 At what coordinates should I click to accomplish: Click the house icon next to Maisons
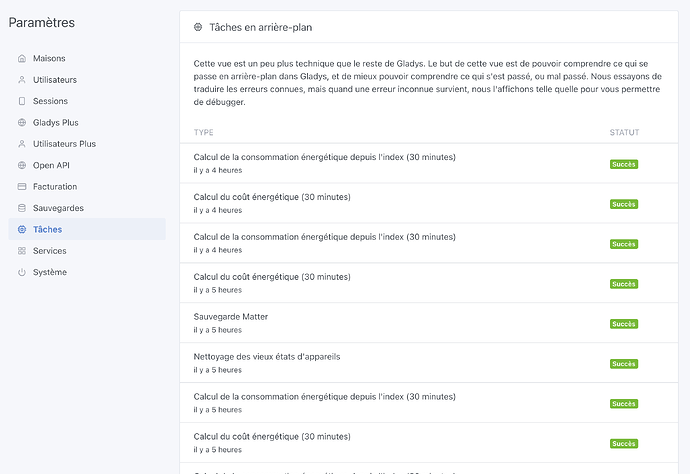(22, 59)
